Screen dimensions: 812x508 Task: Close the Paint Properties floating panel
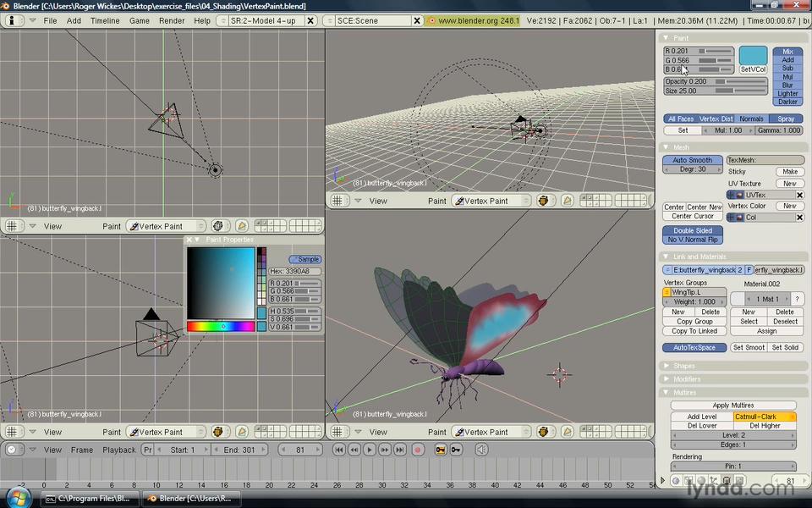(x=189, y=240)
